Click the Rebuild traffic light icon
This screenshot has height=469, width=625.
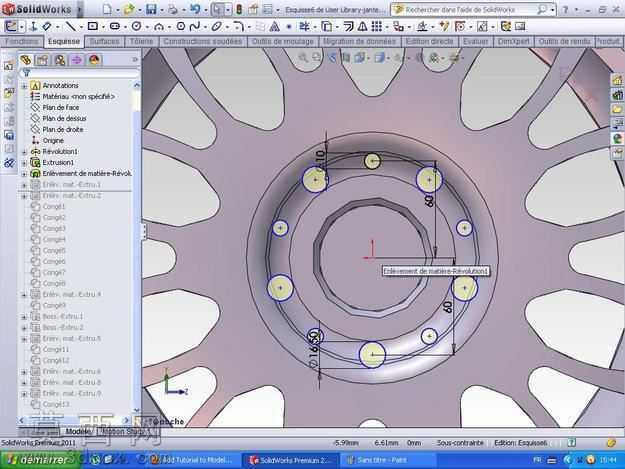coord(239,9)
